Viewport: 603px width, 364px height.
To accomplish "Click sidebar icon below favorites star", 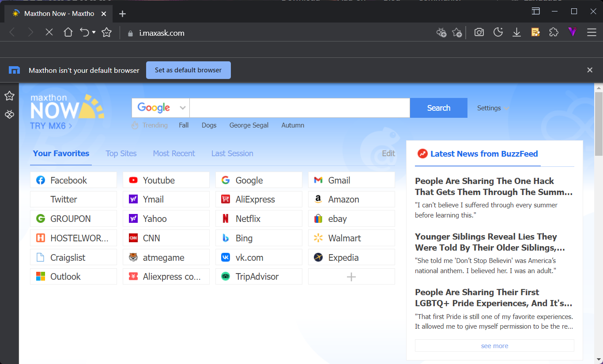I will (x=9, y=115).
